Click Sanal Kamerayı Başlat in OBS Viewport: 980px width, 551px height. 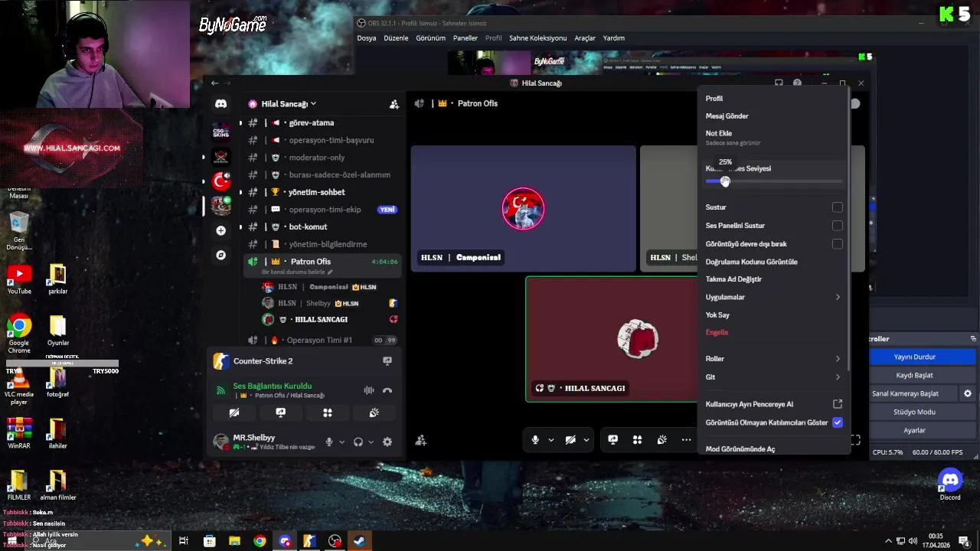pos(905,393)
